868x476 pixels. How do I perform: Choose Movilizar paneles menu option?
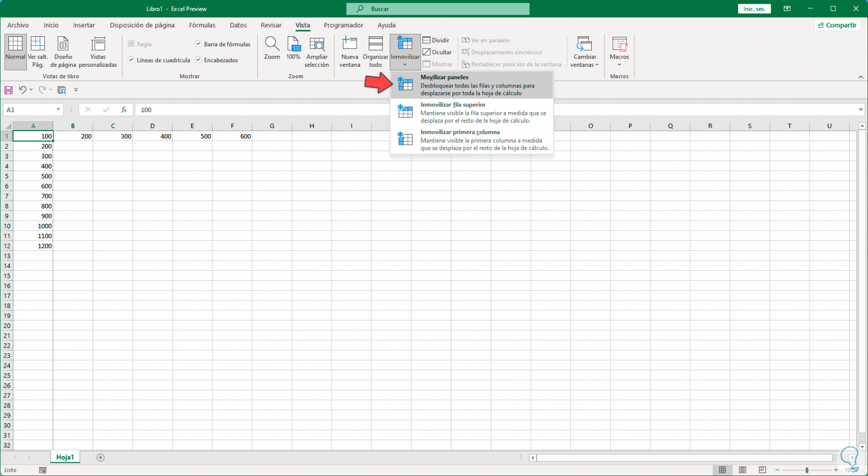(472, 85)
